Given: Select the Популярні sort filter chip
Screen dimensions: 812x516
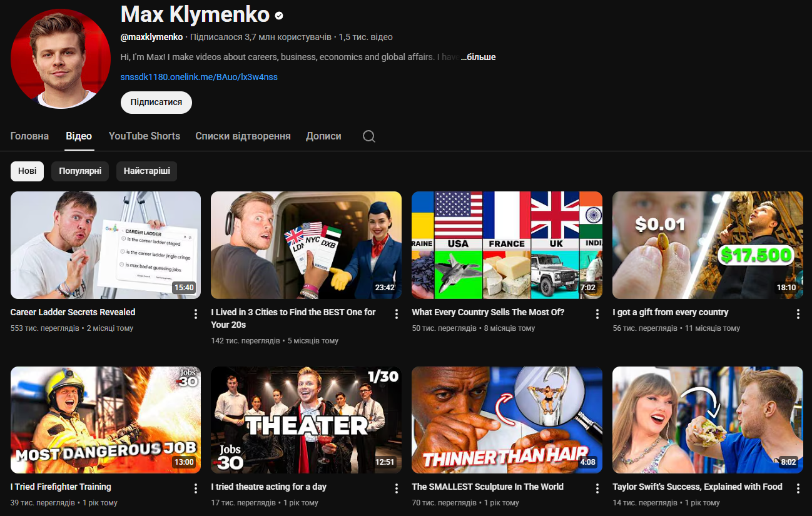Looking at the screenshot, I should click(x=80, y=171).
